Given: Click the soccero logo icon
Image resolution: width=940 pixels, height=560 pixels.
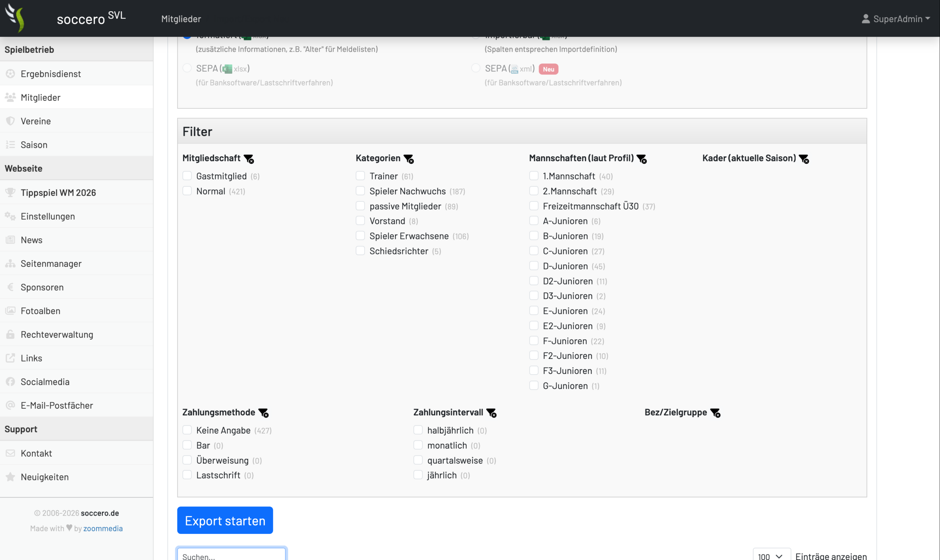Looking at the screenshot, I should pyautogui.click(x=15, y=18).
